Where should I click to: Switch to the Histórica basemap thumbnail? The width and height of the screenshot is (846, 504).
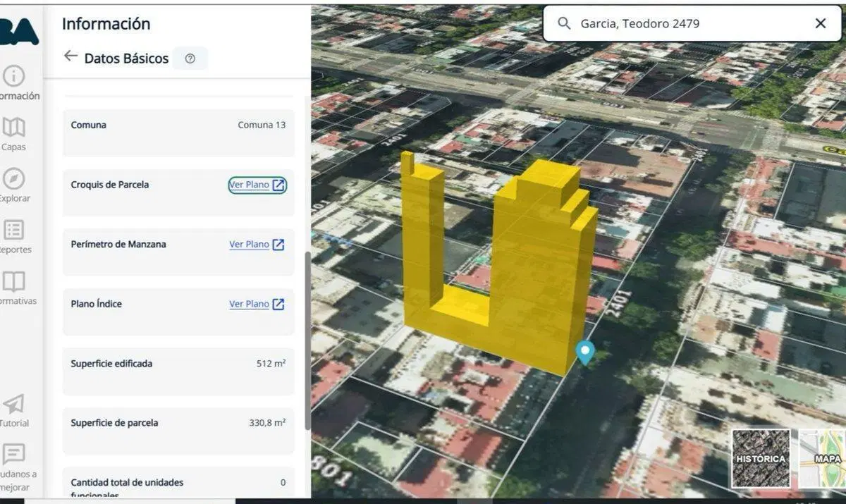(x=761, y=458)
